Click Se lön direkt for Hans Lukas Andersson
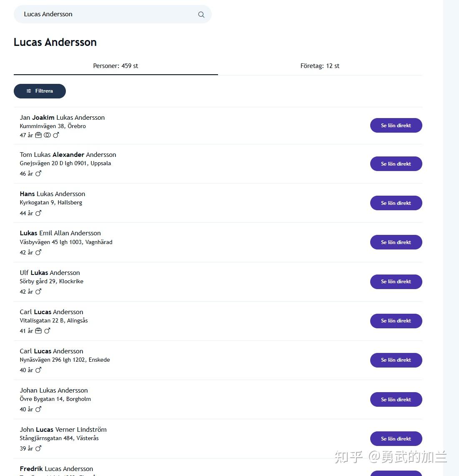 click(396, 203)
